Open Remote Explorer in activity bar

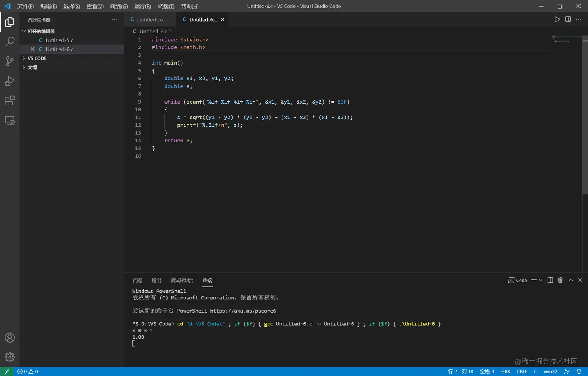(10, 121)
